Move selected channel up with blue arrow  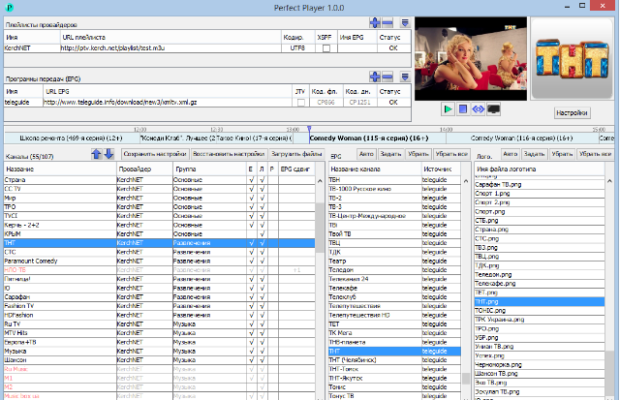tap(96, 154)
